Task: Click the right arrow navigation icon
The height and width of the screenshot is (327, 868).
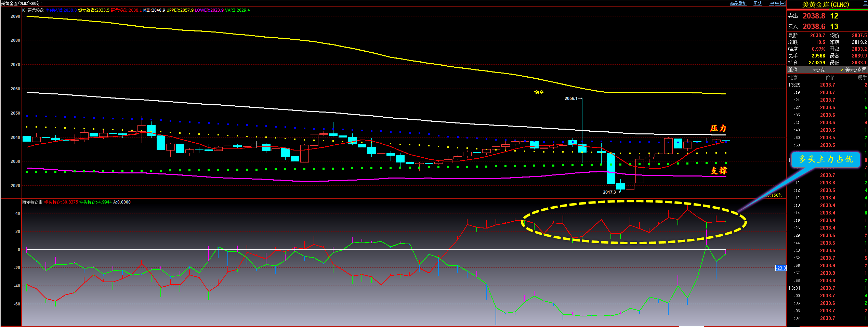Action: tap(777, 3)
